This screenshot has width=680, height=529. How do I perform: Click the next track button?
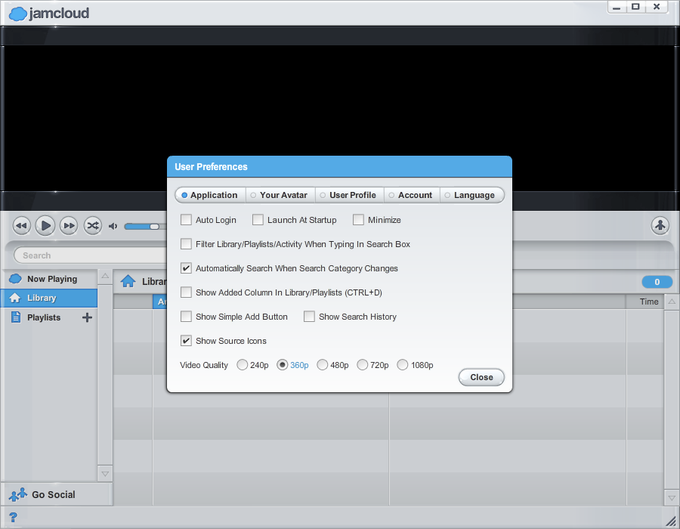tap(69, 225)
